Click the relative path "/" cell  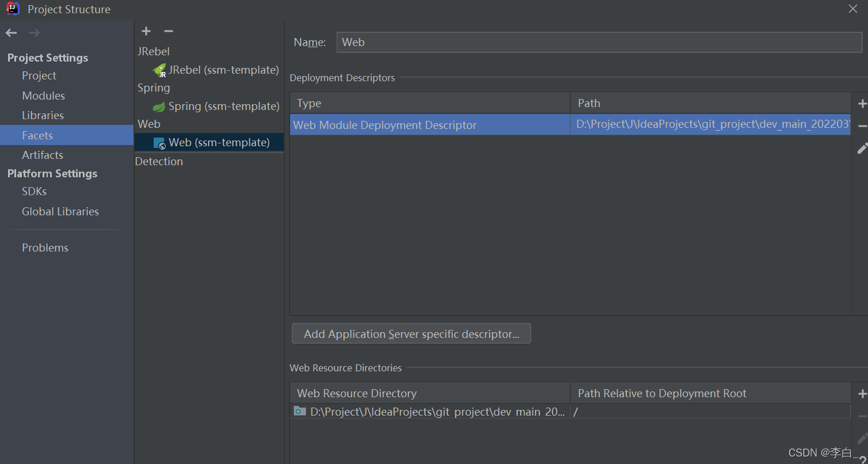point(711,412)
